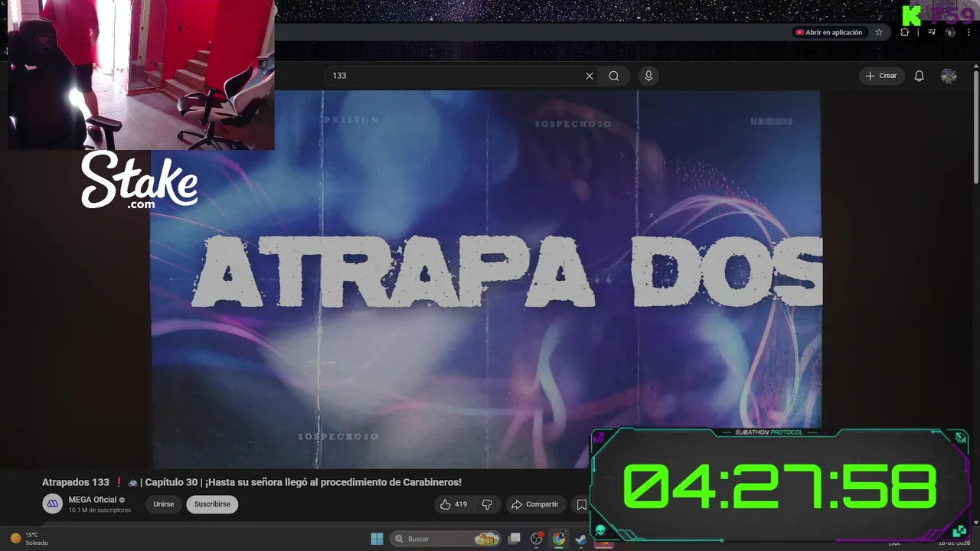Click Abrir en aplicación in address bar
This screenshot has height=551, width=980.
point(829,32)
